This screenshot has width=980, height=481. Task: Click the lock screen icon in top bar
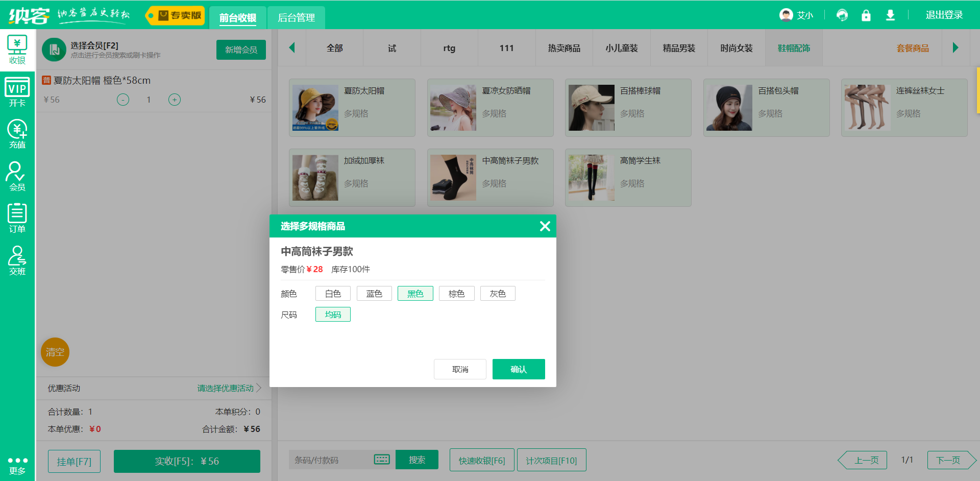click(866, 15)
